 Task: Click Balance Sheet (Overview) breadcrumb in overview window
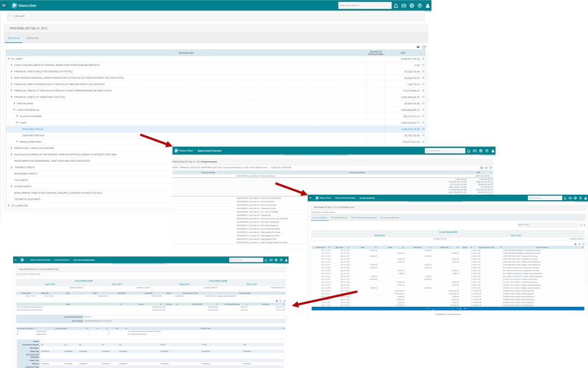coord(210,151)
